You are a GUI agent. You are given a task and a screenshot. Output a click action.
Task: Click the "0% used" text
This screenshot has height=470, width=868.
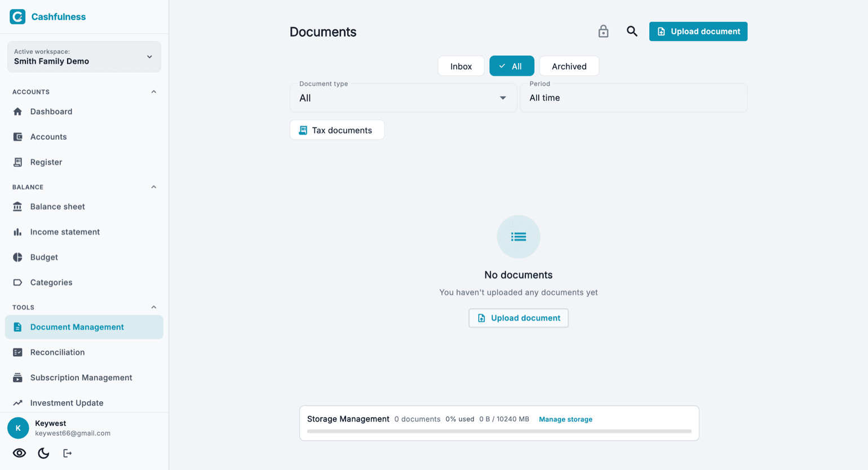[x=459, y=419]
